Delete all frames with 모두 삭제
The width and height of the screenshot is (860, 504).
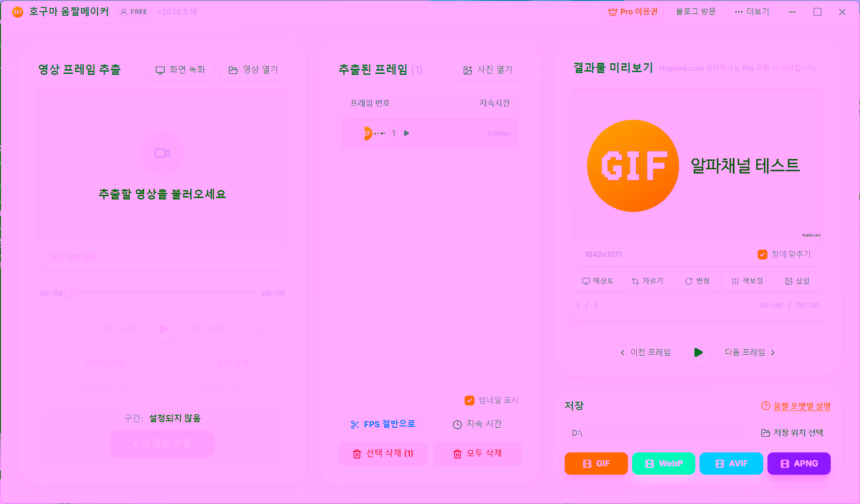(x=477, y=453)
